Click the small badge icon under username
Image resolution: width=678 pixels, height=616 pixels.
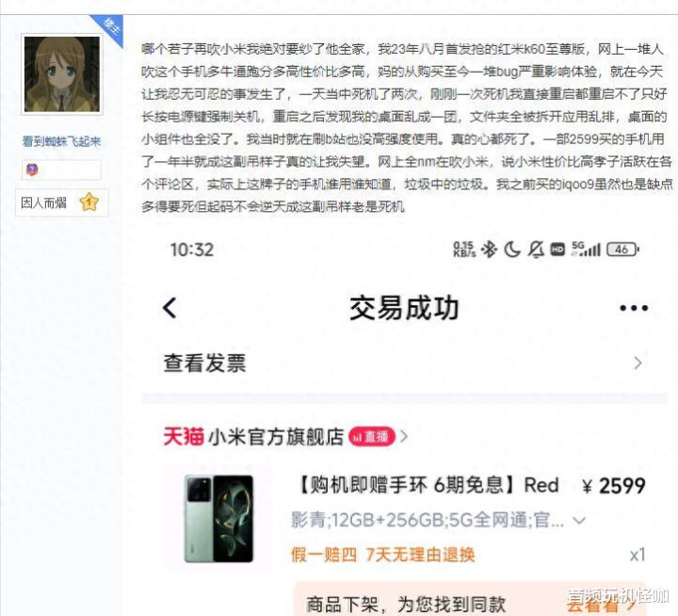click(x=32, y=170)
